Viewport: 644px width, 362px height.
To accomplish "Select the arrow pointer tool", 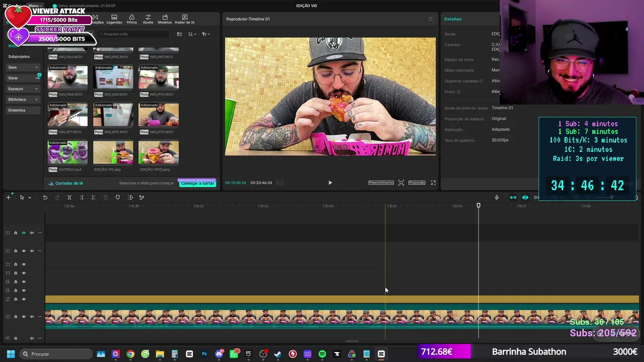I will tap(22, 198).
